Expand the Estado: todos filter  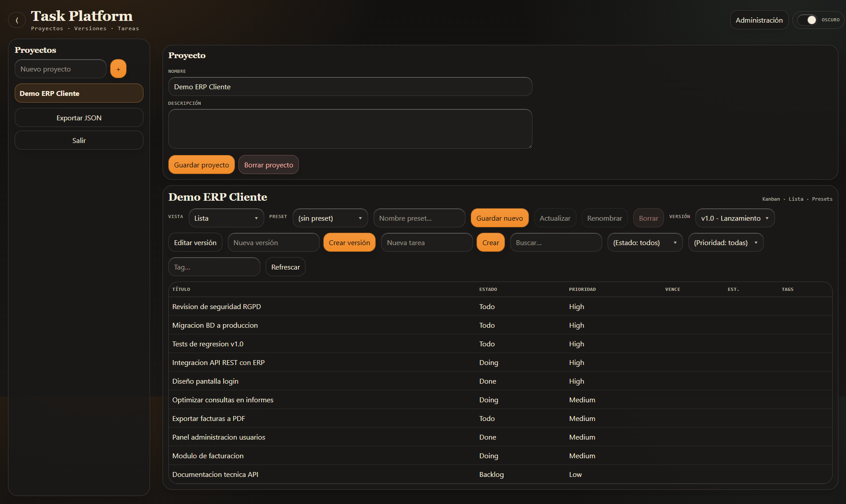coord(644,242)
